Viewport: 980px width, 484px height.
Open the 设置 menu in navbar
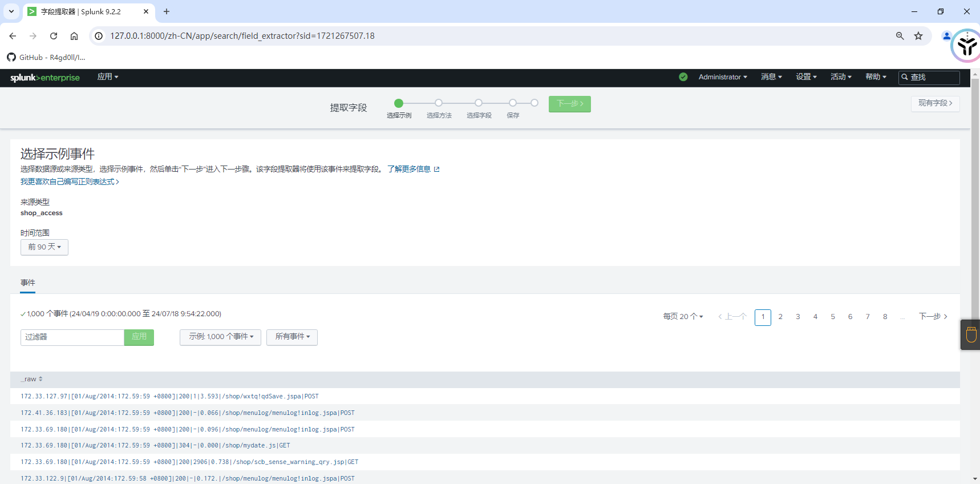(806, 77)
